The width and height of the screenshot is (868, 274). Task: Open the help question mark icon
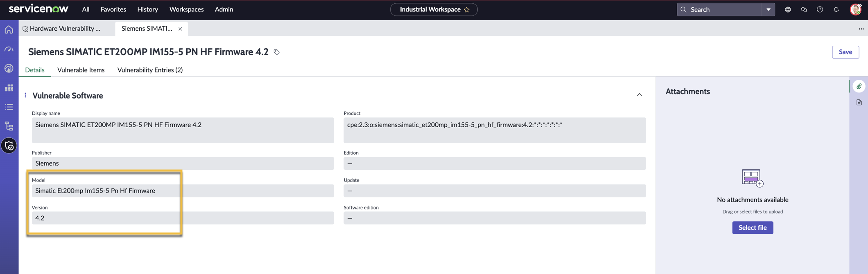pyautogui.click(x=820, y=9)
